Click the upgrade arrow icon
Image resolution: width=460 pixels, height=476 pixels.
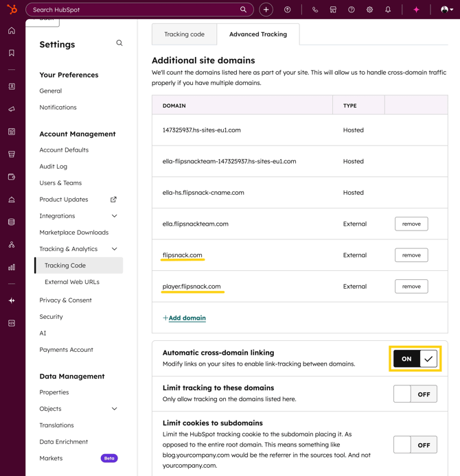point(287,10)
